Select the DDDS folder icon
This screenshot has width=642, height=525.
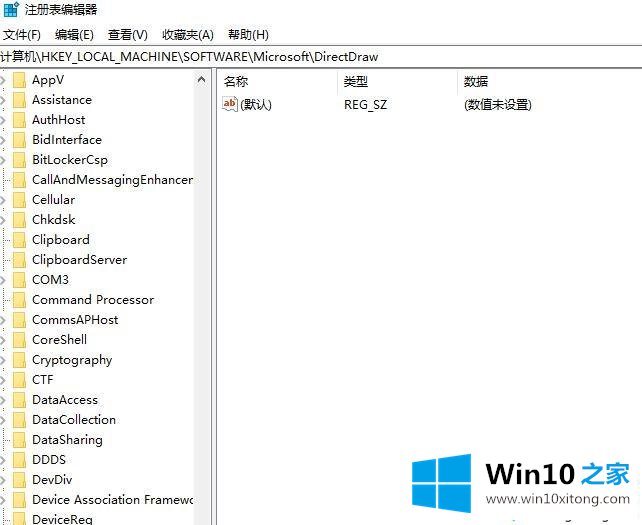tap(19, 460)
